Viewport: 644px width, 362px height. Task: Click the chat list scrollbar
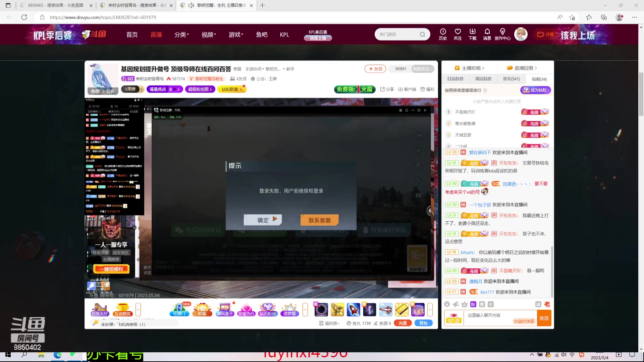(552, 271)
